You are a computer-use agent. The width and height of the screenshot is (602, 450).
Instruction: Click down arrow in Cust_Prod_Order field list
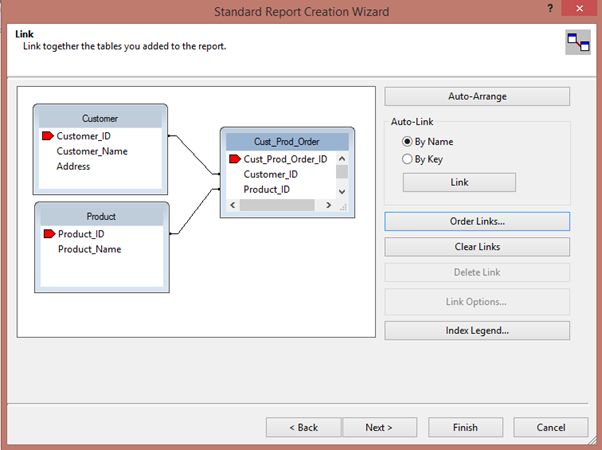click(342, 191)
